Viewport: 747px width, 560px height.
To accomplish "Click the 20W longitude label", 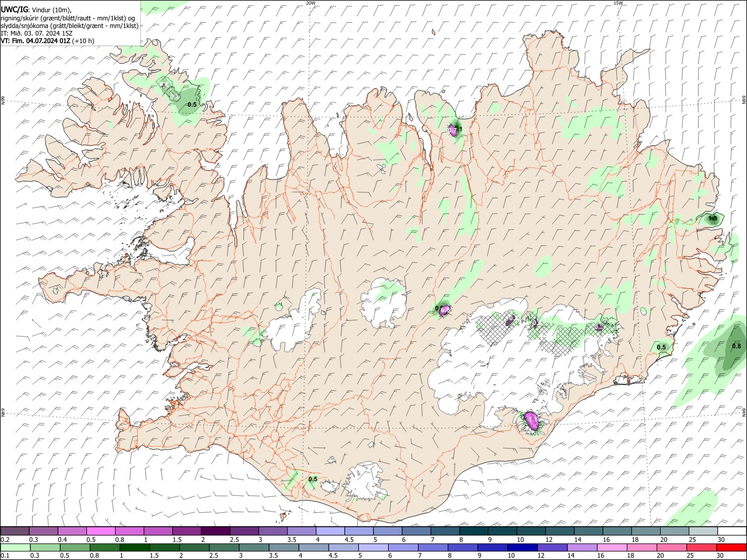I will (310, 3).
